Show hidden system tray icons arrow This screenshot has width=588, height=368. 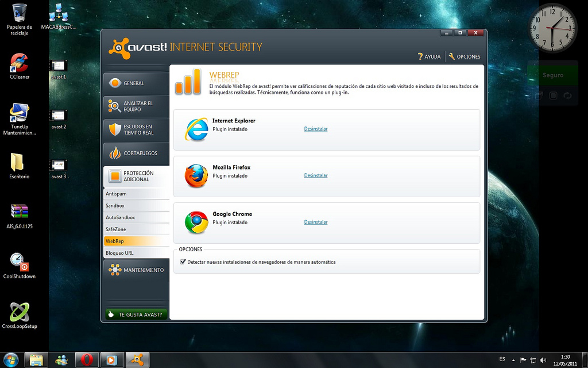tap(513, 360)
